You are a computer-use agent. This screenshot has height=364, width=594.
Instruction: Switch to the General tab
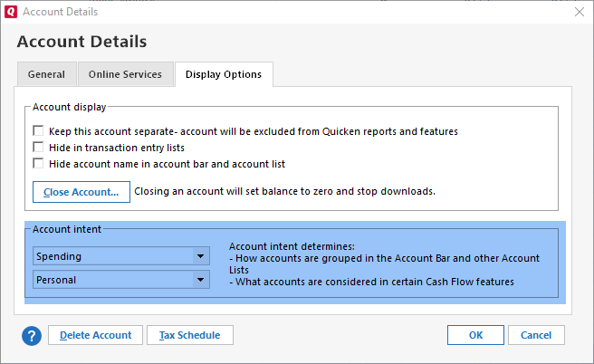46,74
